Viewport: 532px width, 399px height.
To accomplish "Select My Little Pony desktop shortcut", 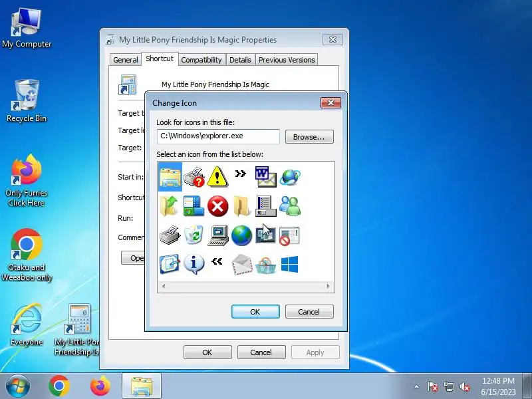I will click(77, 329).
